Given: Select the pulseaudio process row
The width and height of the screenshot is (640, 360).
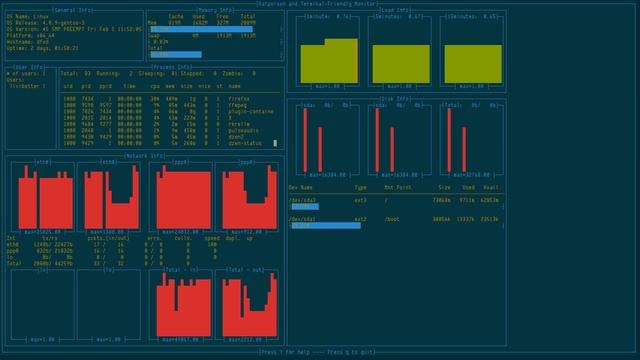Looking at the screenshot, I should coord(161,131).
